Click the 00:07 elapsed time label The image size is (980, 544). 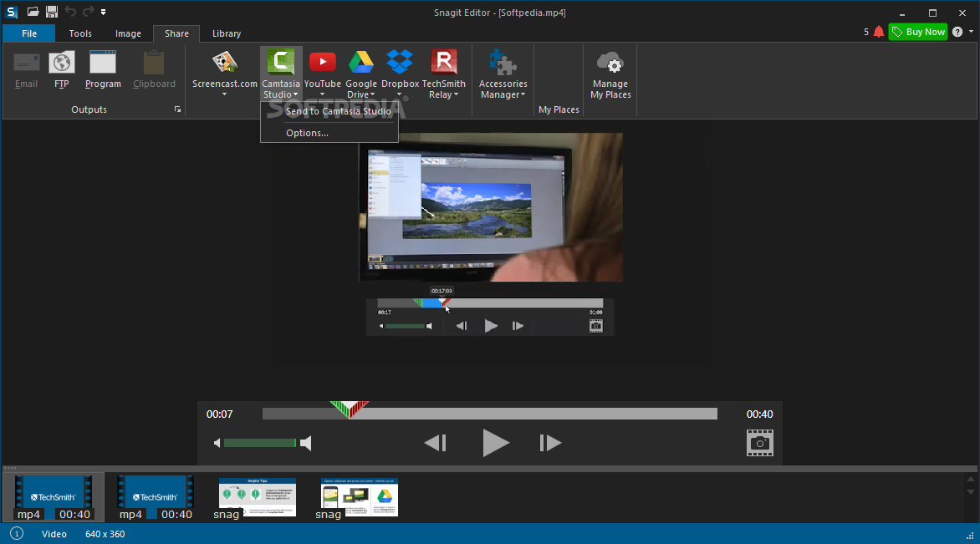(219, 414)
